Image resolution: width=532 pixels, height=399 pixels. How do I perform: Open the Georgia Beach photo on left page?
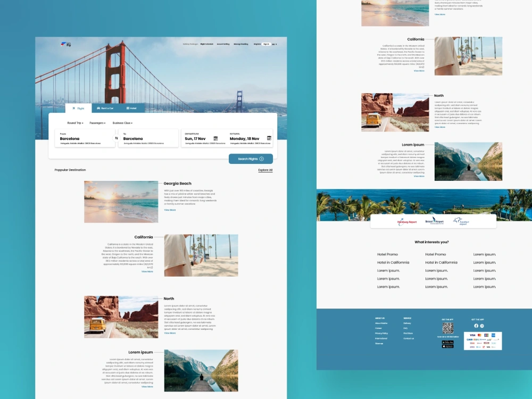tap(121, 202)
